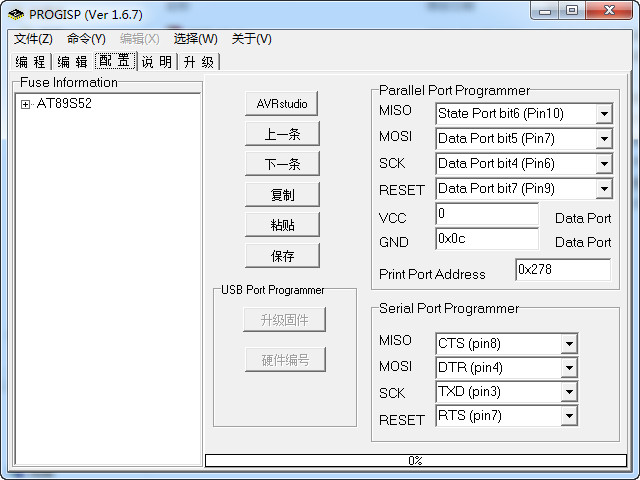Open the 关于(V) menu

click(251, 39)
